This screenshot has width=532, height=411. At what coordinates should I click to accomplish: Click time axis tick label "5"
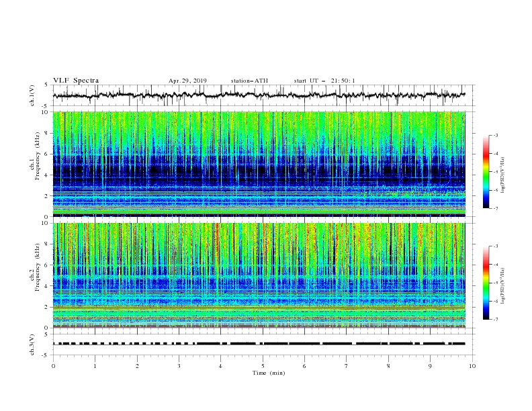click(263, 366)
